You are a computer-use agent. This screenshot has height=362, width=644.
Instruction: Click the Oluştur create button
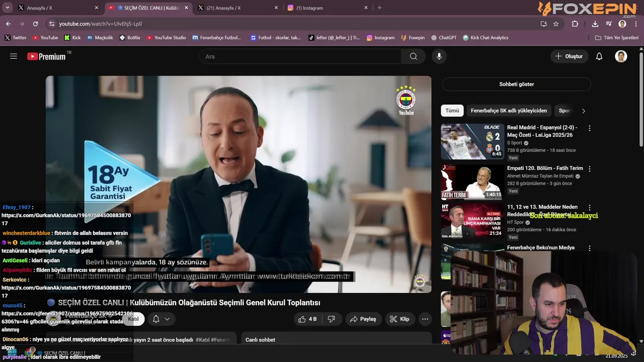click(x=569, y=56)
